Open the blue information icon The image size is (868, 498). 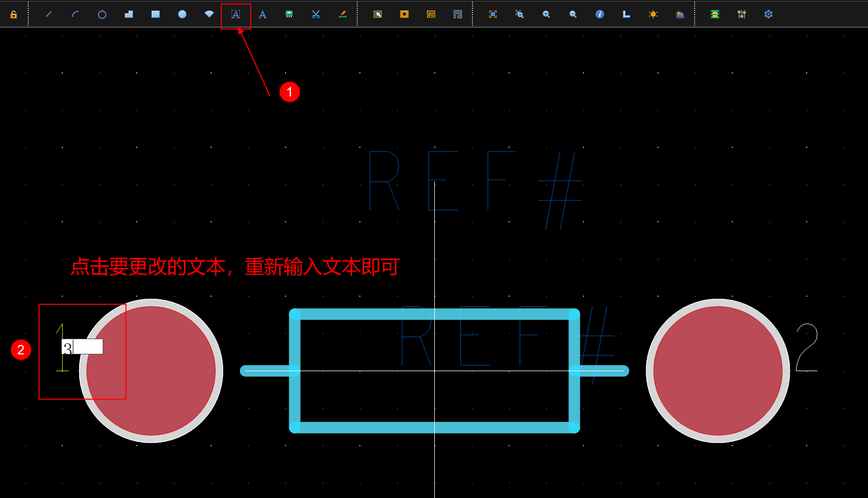[600, 15]
